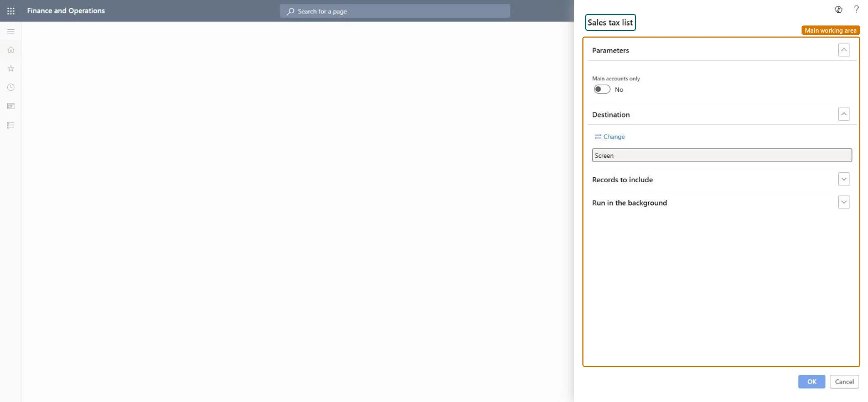Click the Screen destination field

(x=722, y=156)
